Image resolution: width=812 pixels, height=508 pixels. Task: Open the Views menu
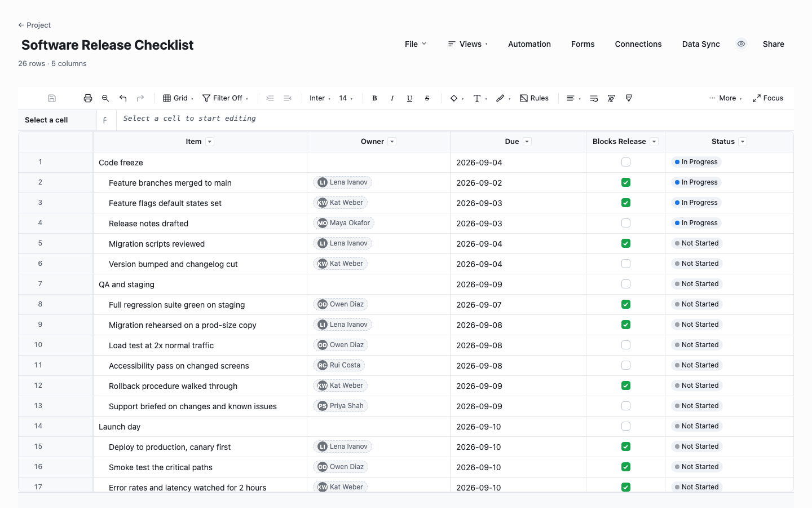468,44
